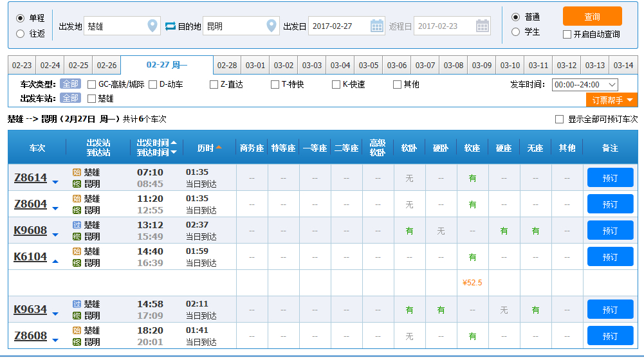This screenshot has width=644, height=358.
Task: Sort by departure time ascending arrow
Action: [x=174, y=143]
